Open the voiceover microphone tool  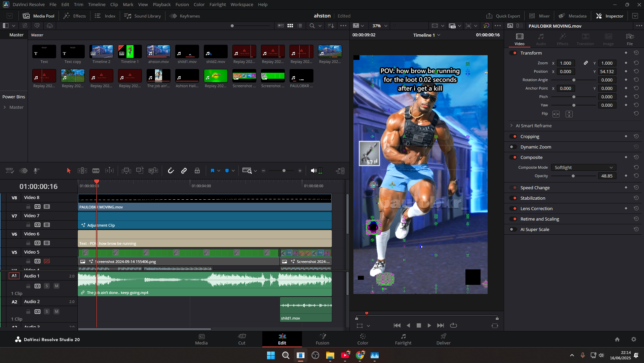pyautogui.click(x=36, y=171)
